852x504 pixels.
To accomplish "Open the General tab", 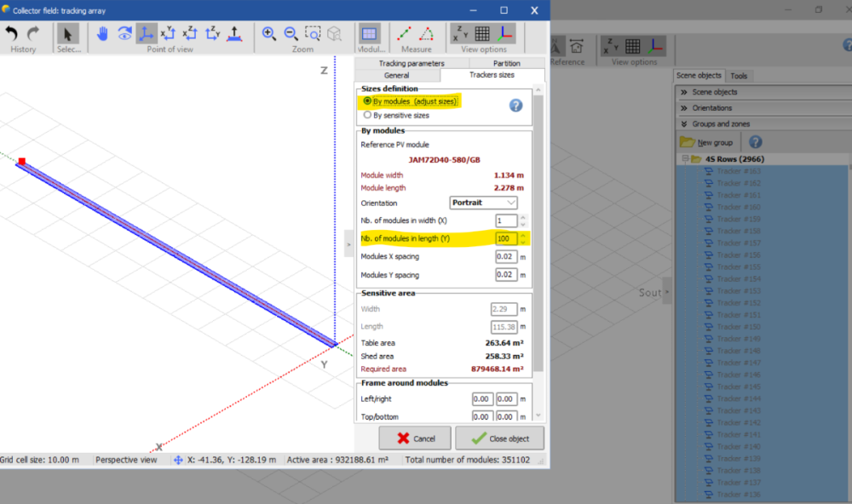I will (x=396, y=75).
